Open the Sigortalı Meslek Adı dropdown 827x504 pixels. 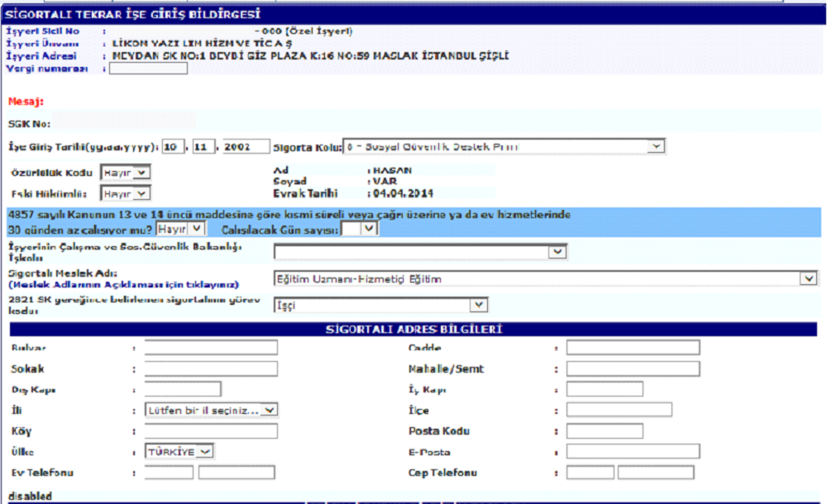[545, 279]
